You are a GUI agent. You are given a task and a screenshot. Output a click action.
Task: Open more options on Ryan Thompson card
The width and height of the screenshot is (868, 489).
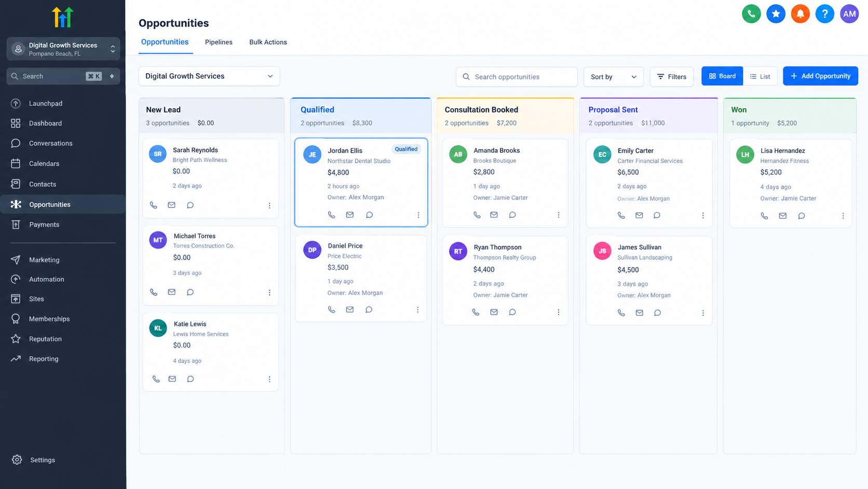click(559, 312)
